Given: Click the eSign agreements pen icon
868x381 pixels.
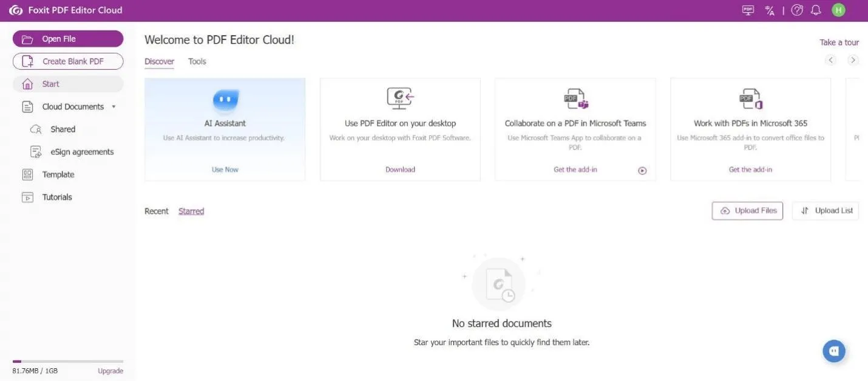Looking at the screenshot, I should pos(36,152).
